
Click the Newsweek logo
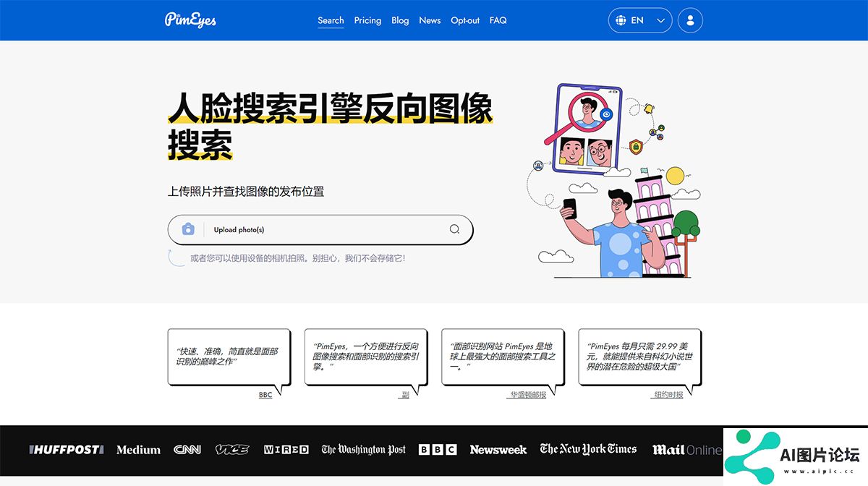[498, 450]
